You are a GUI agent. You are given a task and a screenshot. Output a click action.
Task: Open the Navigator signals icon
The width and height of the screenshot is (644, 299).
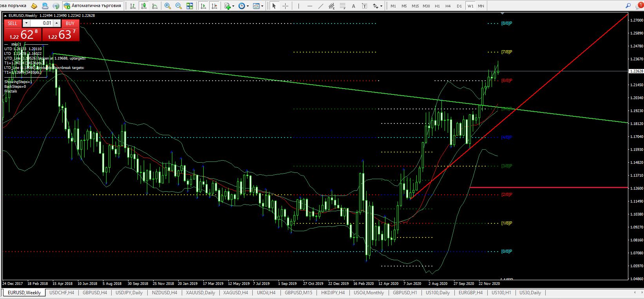click(x=56, y=6)
